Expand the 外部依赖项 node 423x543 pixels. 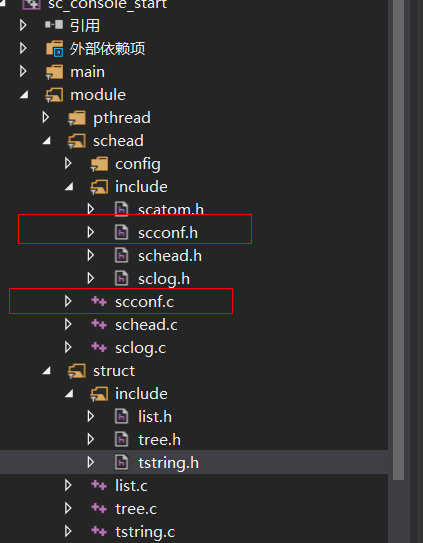coord(23,48)
